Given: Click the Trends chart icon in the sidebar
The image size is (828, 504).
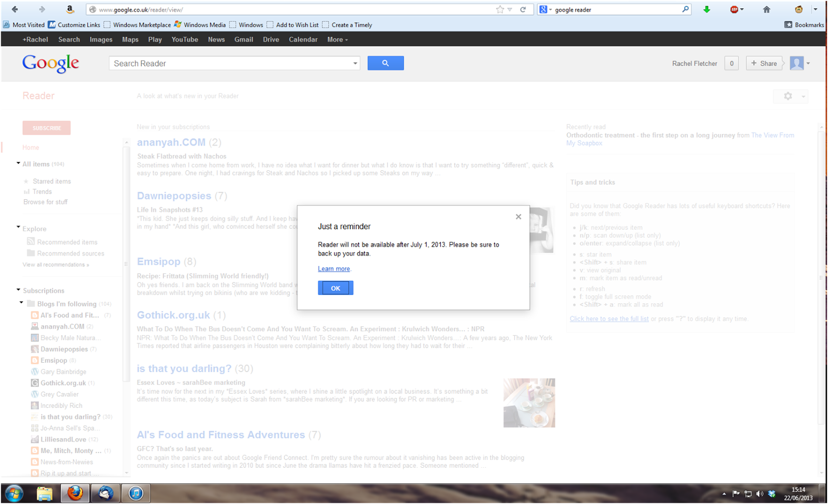Looking at the screenshot, I should pyautogui.click(x=27, y=191).
